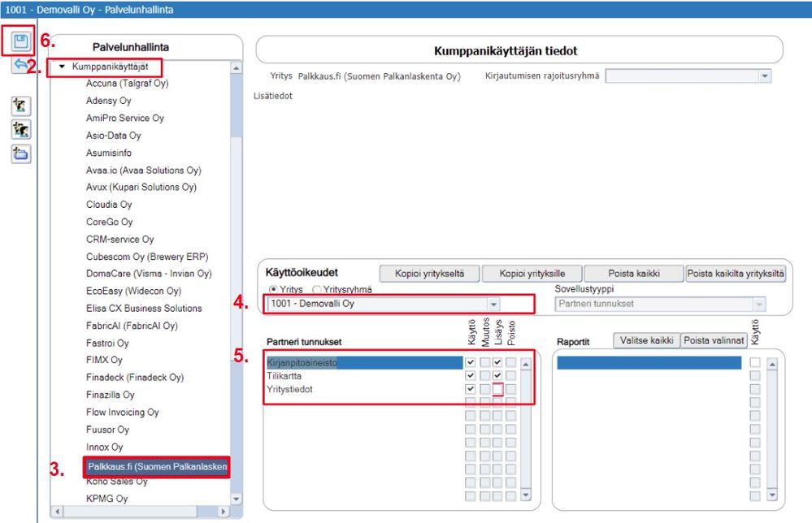Select the Yritys radio button

coord(273,289)
